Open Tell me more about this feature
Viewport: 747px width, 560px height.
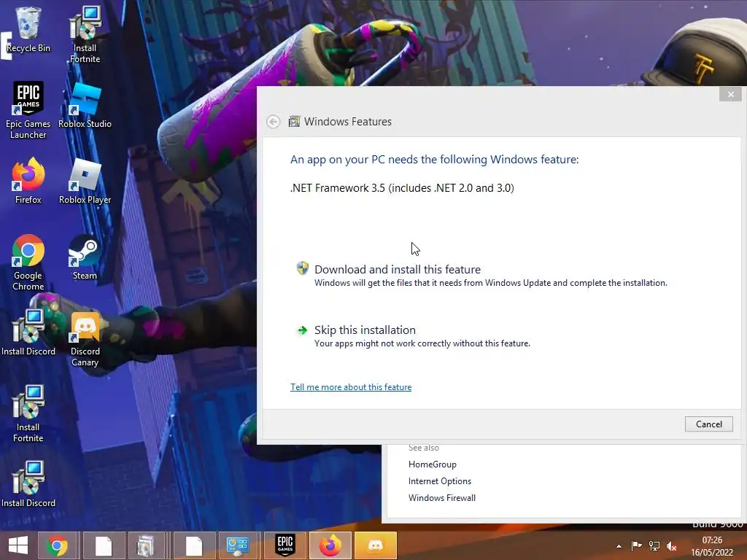click(x=351, y=387)
